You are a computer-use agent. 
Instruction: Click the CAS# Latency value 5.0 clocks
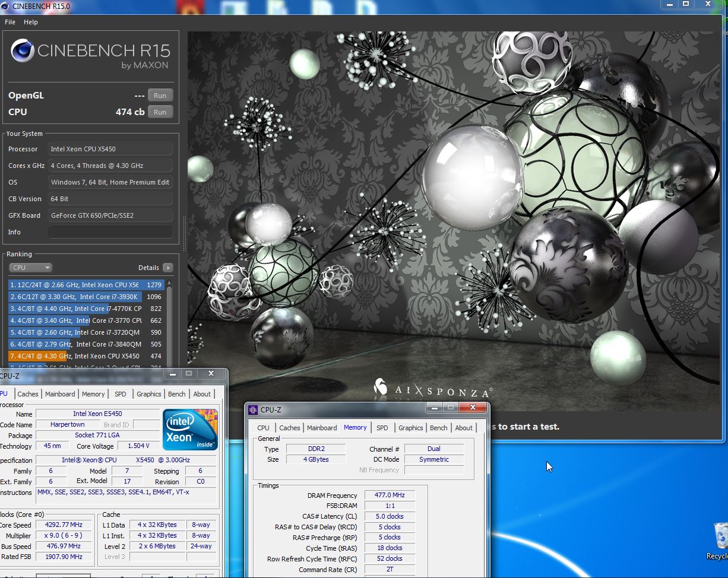(390, 516)
